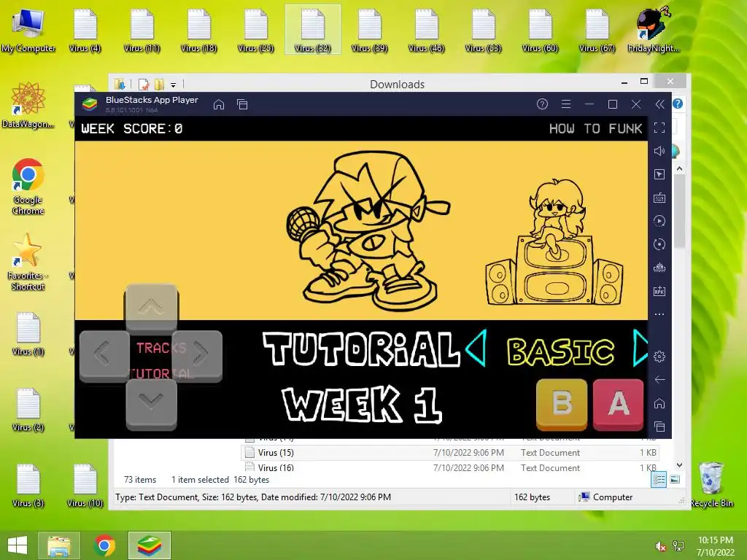Open File Explorer from taskbar
The image size is (747, 560).
(x=59, y=545)
